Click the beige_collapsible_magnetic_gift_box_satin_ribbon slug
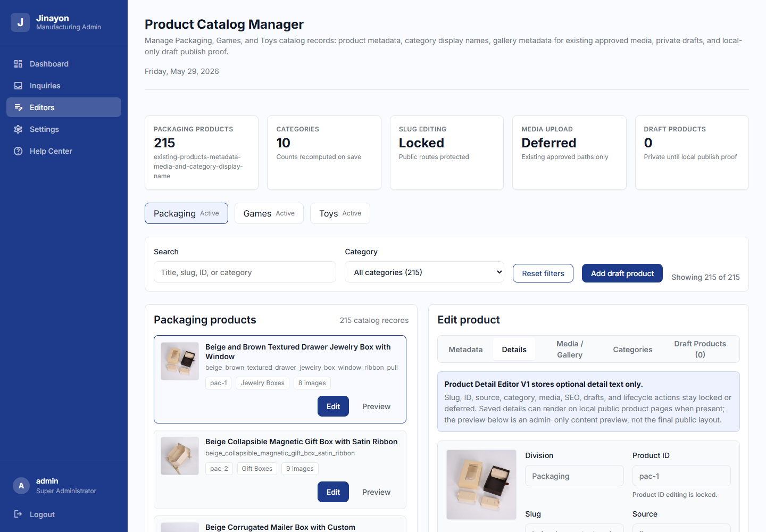This screenshot has width=766, height=532. tap(280, 453)
